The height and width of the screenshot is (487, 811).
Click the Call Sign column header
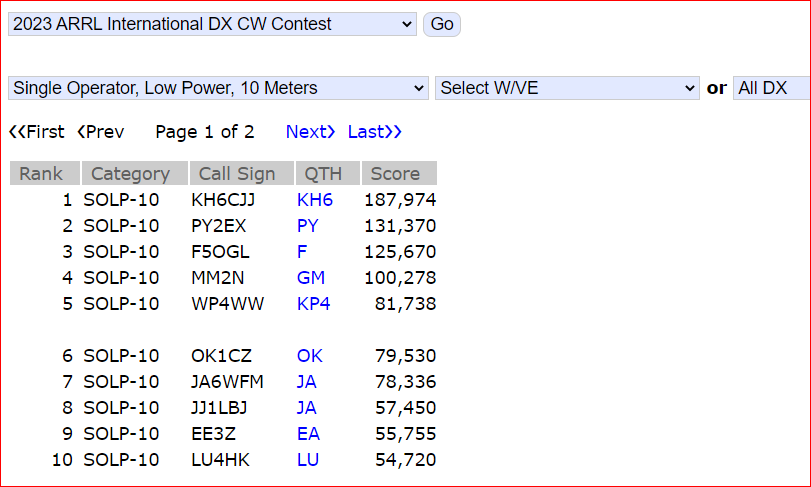point(242,173)
